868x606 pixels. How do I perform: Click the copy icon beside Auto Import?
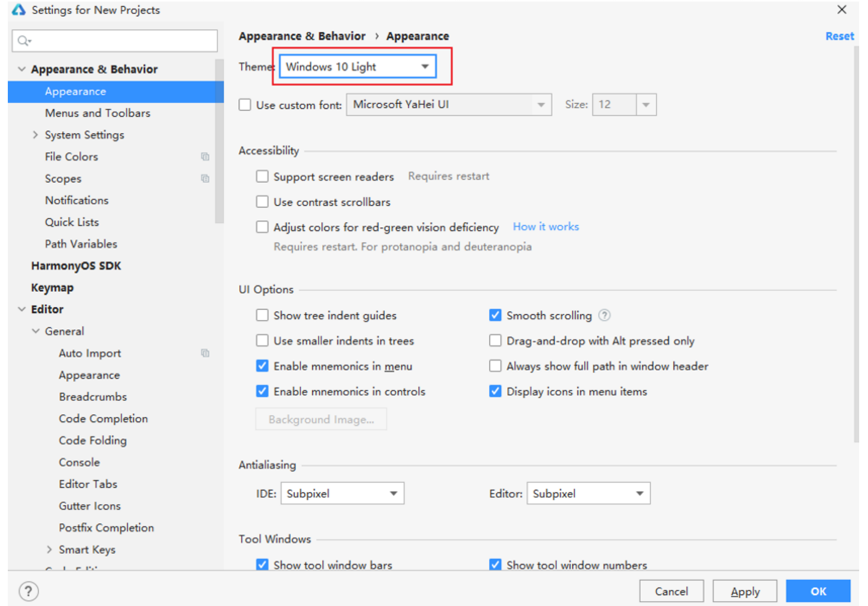[x=205, y=353]
